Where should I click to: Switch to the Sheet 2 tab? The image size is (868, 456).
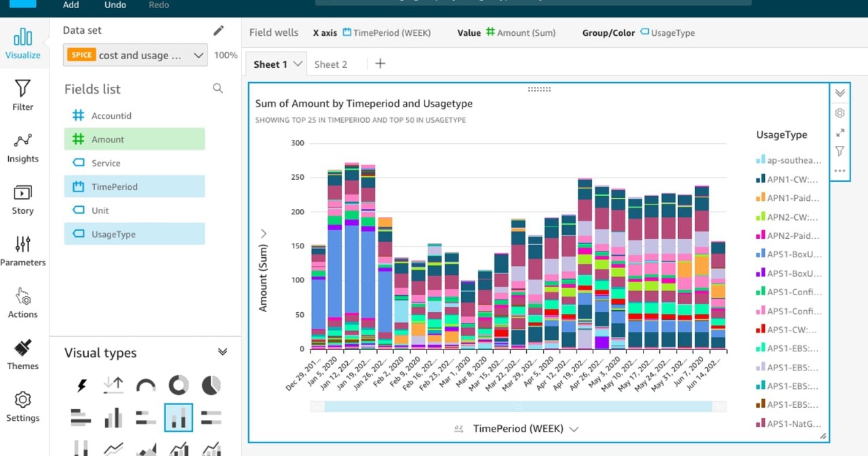point(330,64)
